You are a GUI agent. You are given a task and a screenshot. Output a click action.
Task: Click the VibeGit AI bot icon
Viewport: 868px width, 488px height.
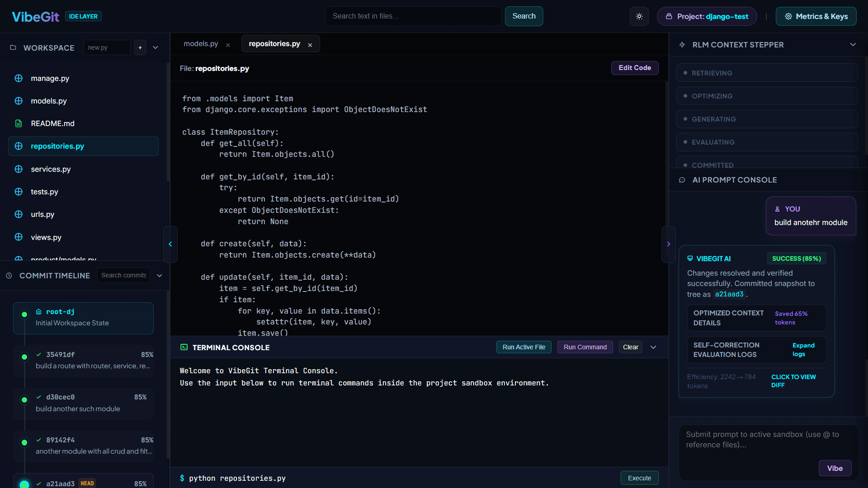690,258
